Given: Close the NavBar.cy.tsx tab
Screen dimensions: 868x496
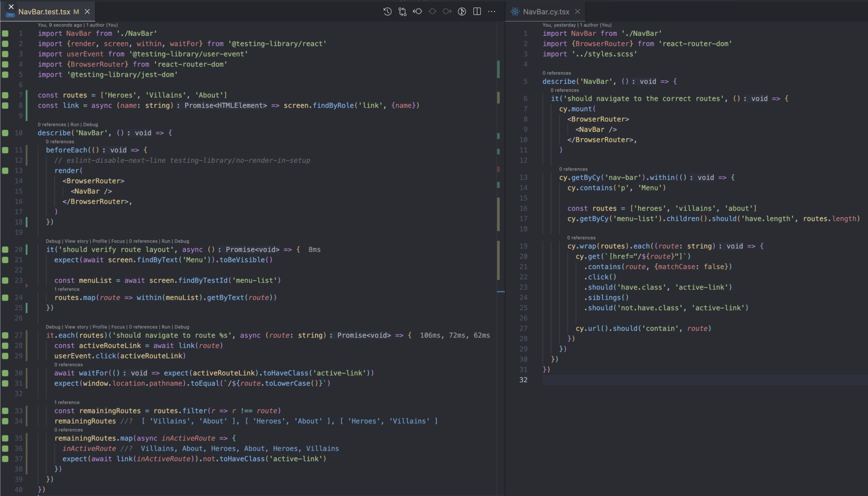Looking at the screenshot, I should point(577,12).
